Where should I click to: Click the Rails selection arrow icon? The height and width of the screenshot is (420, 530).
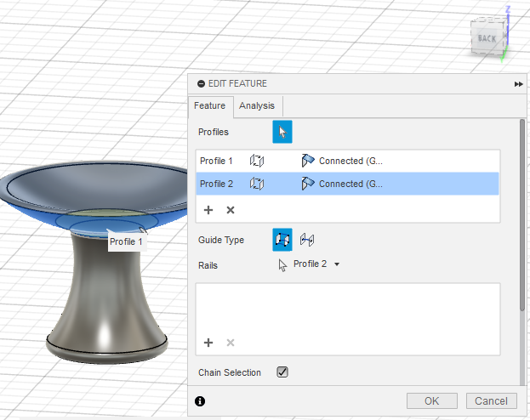point(282,265)
